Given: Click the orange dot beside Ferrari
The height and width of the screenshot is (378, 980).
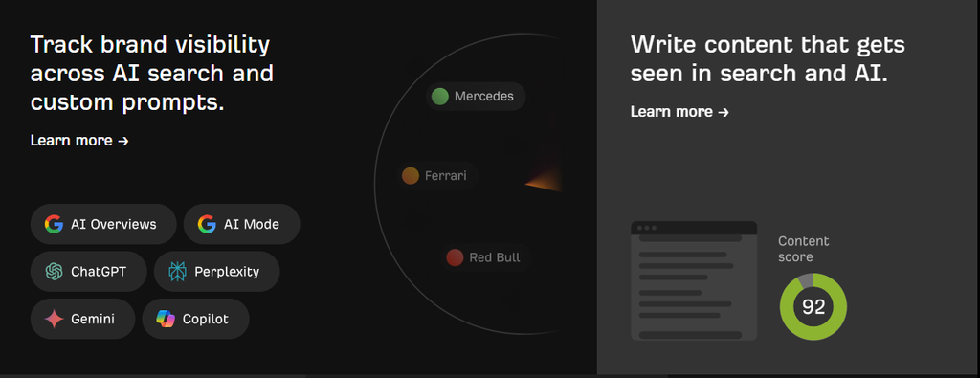Looking at the screenshot, I should [x=410, y=175].
